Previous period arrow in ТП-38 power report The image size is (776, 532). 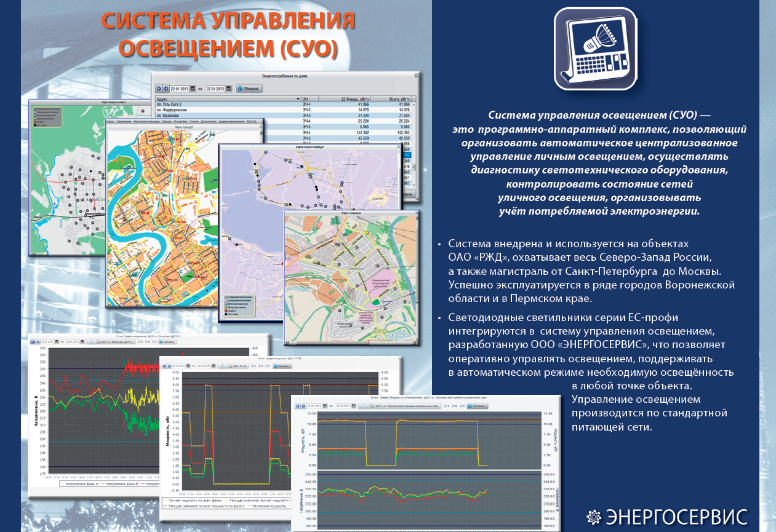click(x=164, y=366)
